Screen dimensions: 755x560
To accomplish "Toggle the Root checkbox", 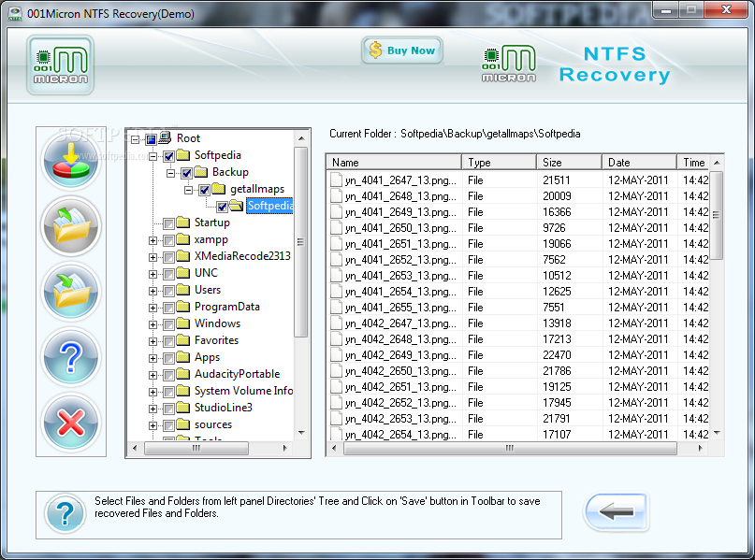I will pos(152,139).
